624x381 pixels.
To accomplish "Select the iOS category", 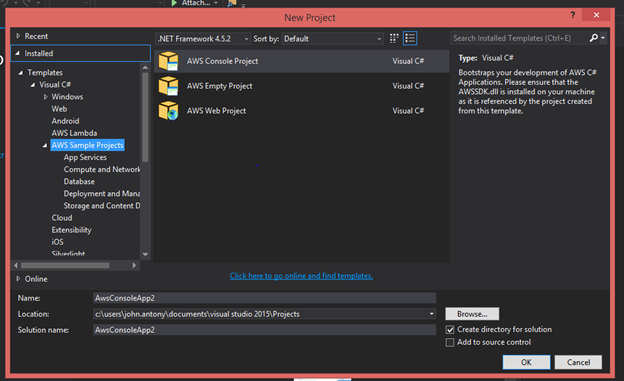I will pos(57,242).
